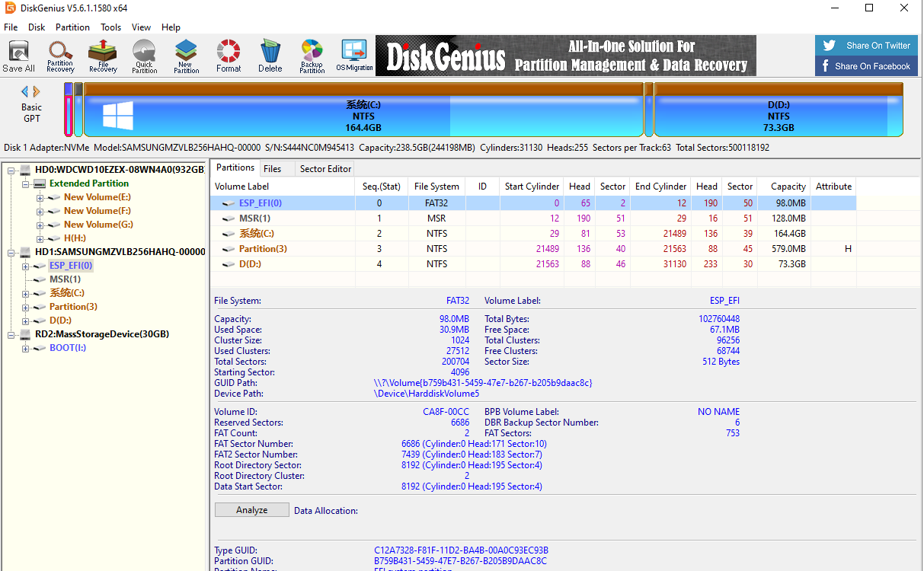Go to next disk with right arrow

(37, 91)
